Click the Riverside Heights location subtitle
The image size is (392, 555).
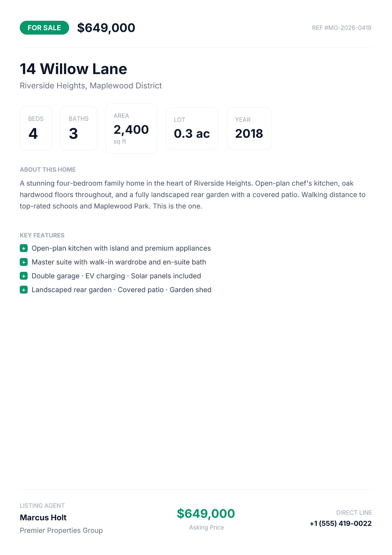click(x=91, y=85)
